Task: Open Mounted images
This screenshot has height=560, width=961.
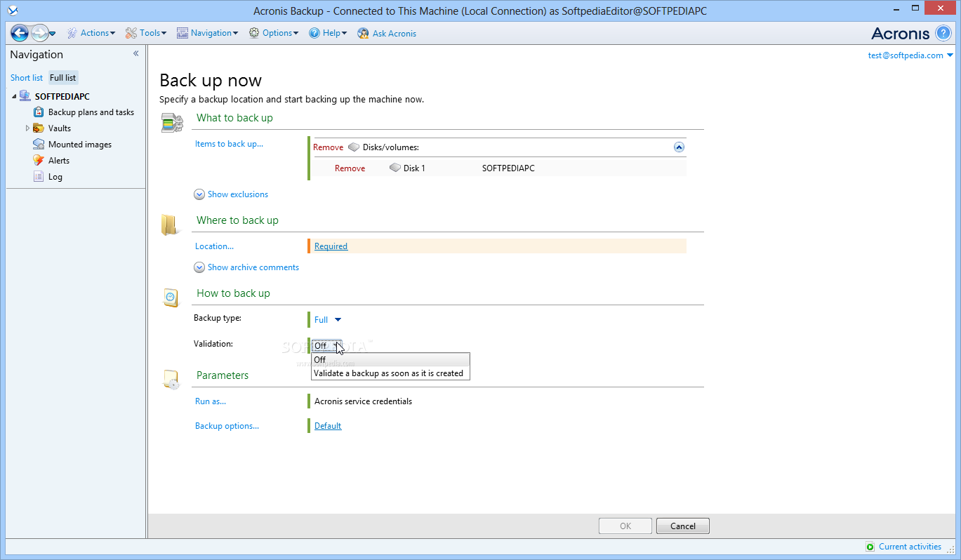Action: point(79,145)
